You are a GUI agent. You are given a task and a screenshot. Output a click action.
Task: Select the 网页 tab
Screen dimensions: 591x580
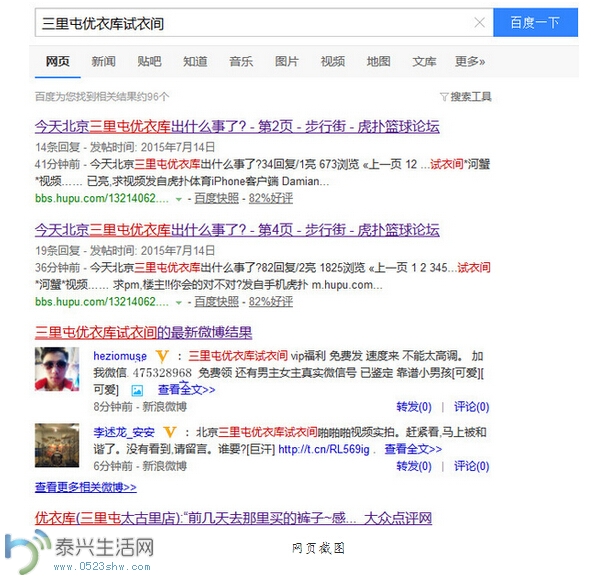[58, 61]
